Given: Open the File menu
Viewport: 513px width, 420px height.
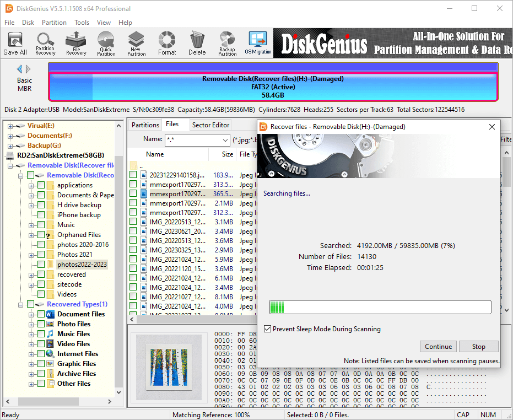Looking at the screenshot, I should (x=9, y=23).
